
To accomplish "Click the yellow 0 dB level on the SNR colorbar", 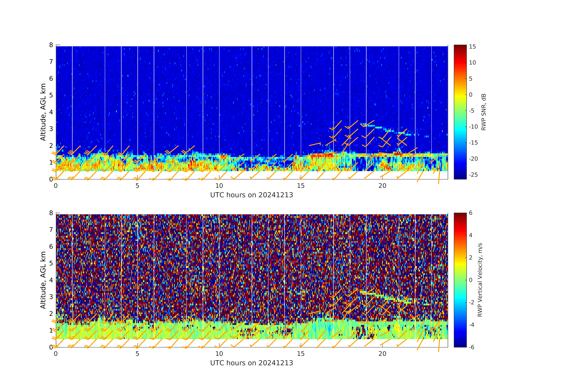I will (460, 95).
